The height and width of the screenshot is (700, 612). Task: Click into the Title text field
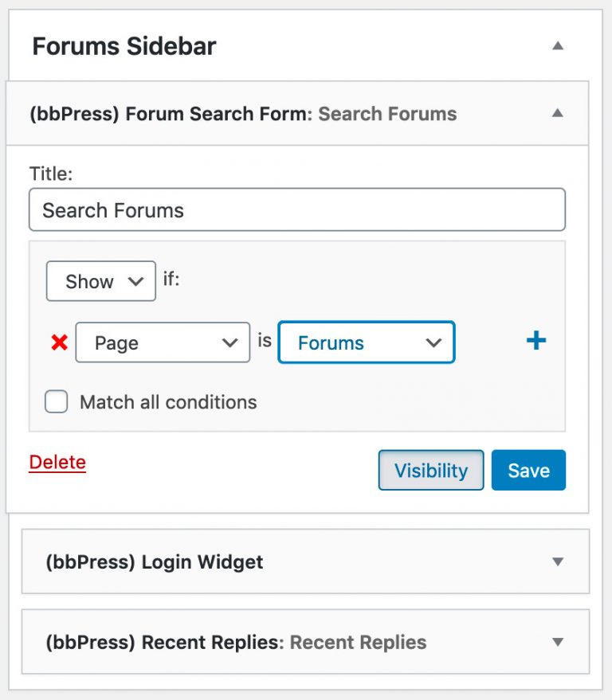click(297, 209)
